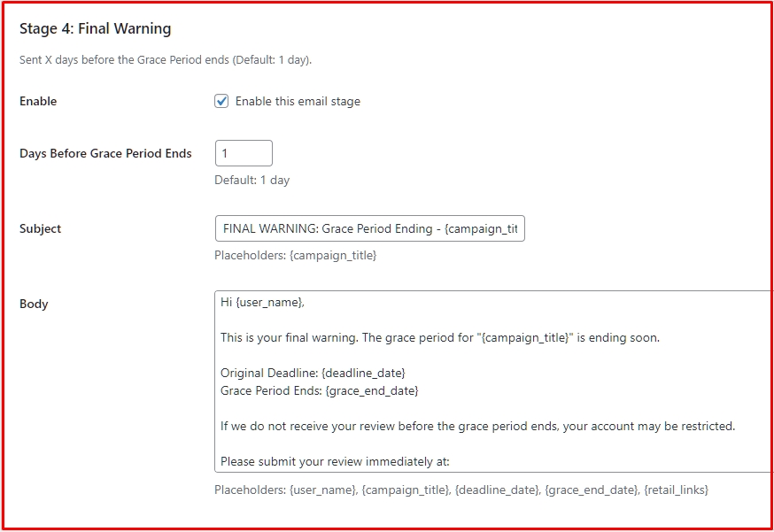This screenshot has width=774, height=532.
Task: Click the '{user_name}' placeholder hint below Body
Action: coord(322,490)
